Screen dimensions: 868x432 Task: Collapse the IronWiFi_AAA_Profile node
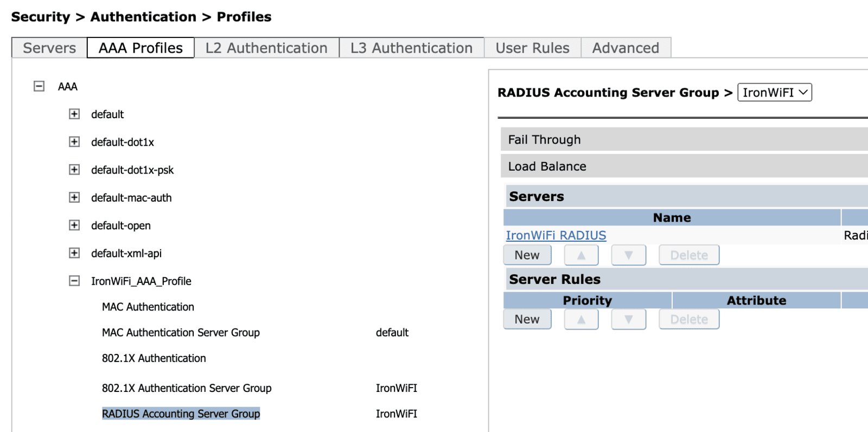[74, 281]
